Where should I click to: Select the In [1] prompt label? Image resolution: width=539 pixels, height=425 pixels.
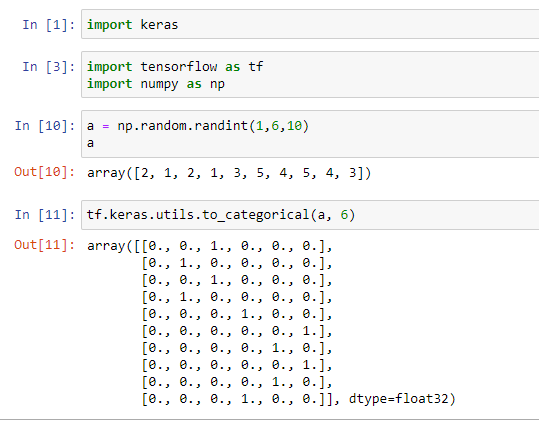click(48, 25)
